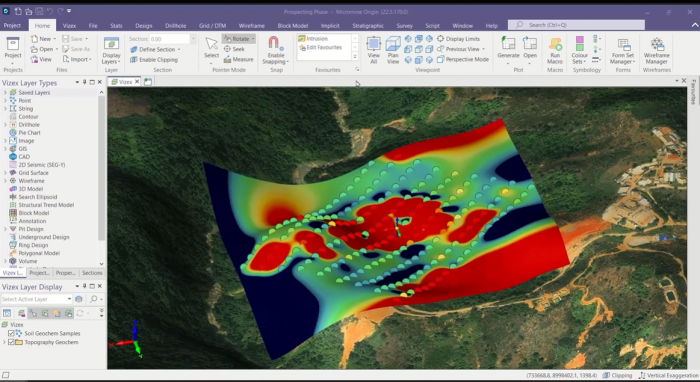This screenshot has height=382, width=700.
Task: Click Perspective Mode in Viewpoint group
Action: [462, 59]
